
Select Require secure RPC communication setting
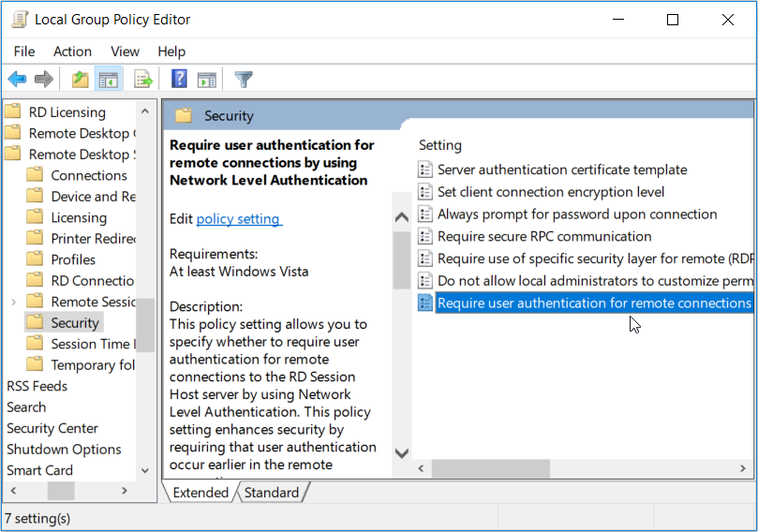tap(544, 236)
